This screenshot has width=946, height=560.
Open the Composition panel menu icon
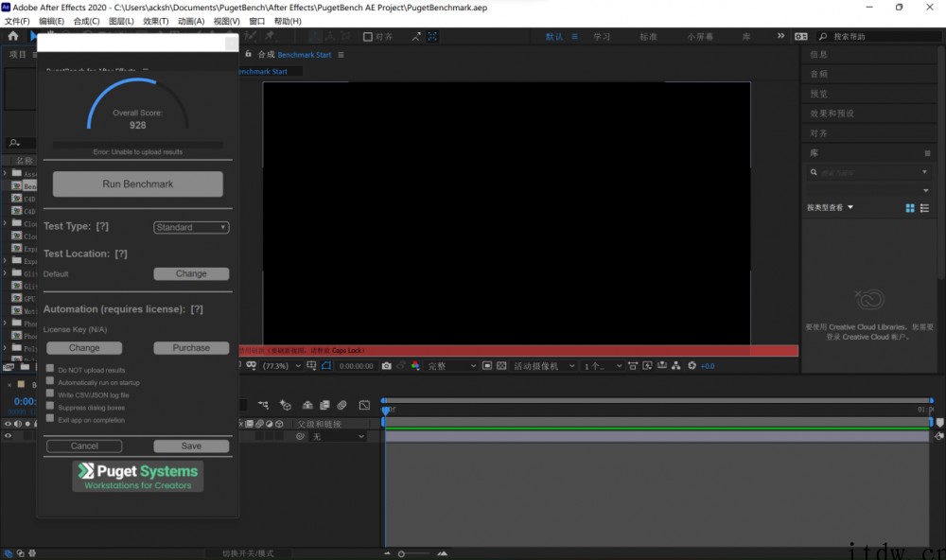pyautogui.click(x=341, y=55)
